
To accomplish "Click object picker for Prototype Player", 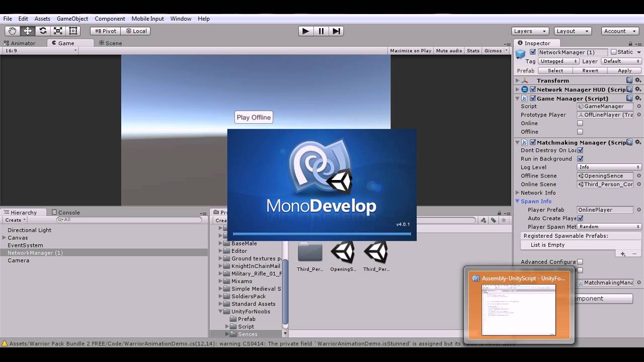I will tap(639, 115).
